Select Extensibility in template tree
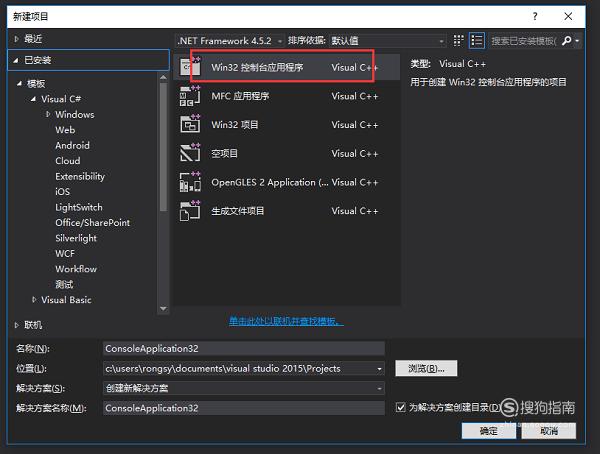This screenshot has width=600, height=454. tap(80, 176)
